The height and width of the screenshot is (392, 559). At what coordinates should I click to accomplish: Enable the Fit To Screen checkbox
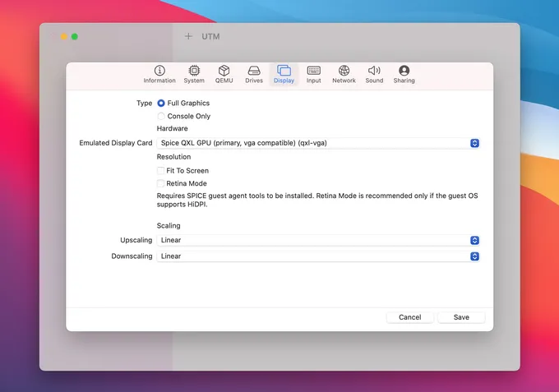161,171
